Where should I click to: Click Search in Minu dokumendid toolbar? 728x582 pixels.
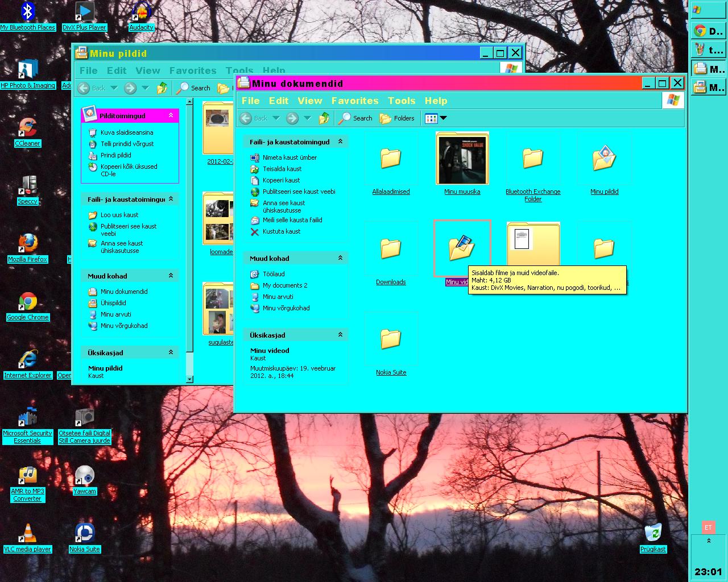click(355, 118)
